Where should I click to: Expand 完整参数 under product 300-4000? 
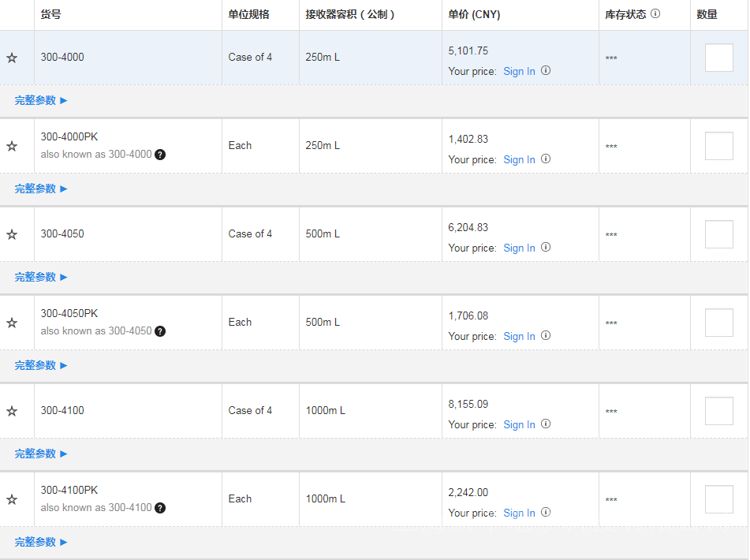click(41, 100)
